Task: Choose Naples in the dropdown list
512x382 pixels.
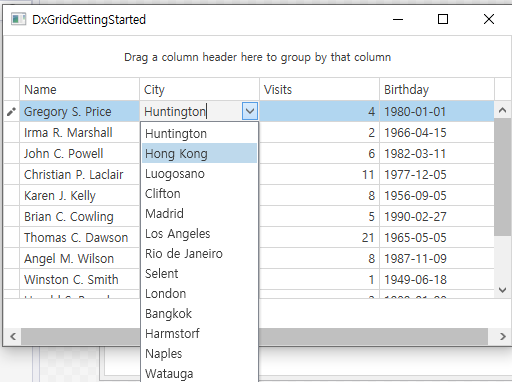Action: point(199,353)
